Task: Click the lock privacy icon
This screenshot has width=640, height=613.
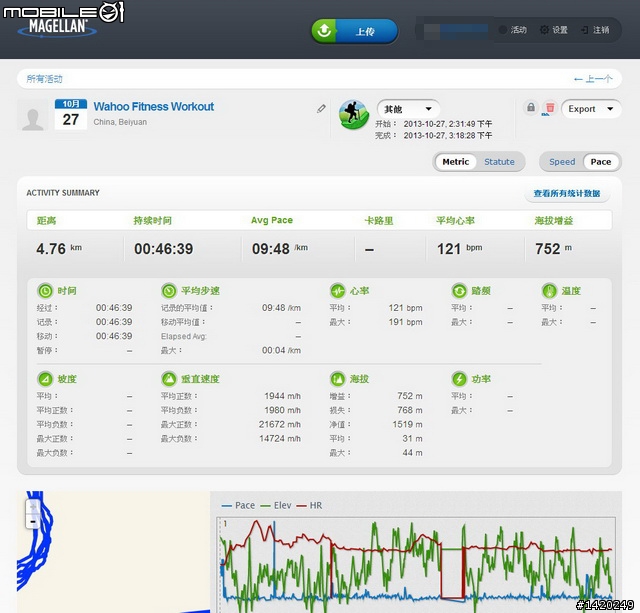Action: point(531,108)
